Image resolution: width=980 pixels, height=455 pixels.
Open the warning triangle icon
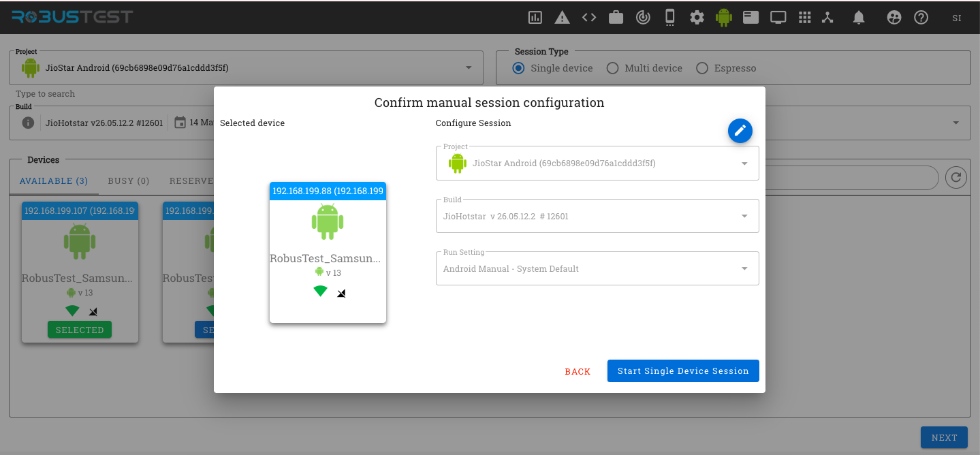point(562,18)
